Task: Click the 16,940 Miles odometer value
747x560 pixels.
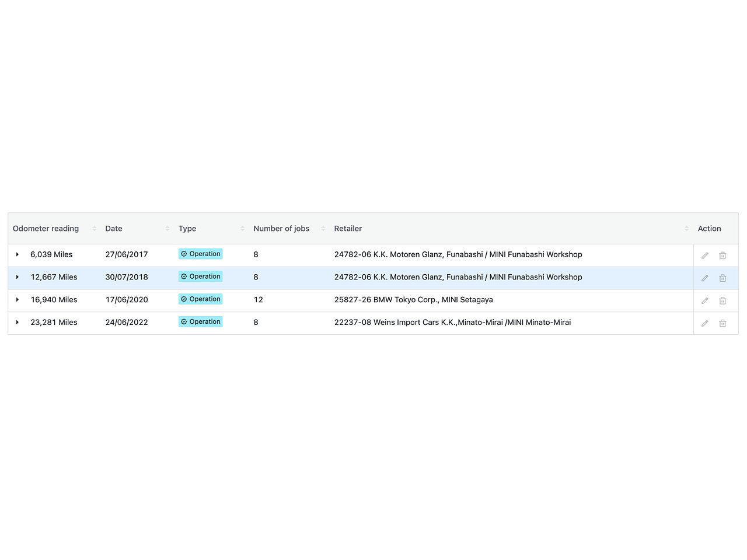Action: (54, 300)
